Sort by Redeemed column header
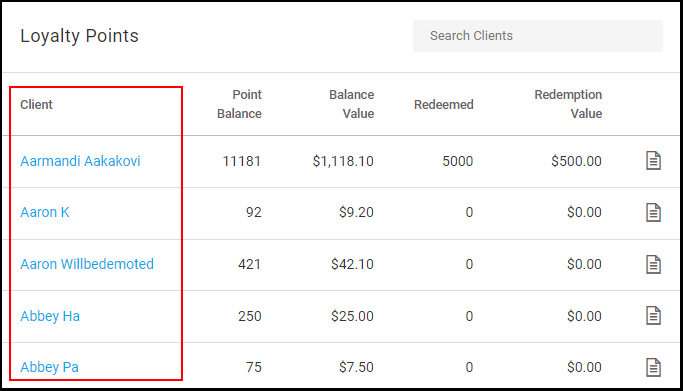Image resolution: width=683 pixels, height=391 pixels. click(443, 104)
